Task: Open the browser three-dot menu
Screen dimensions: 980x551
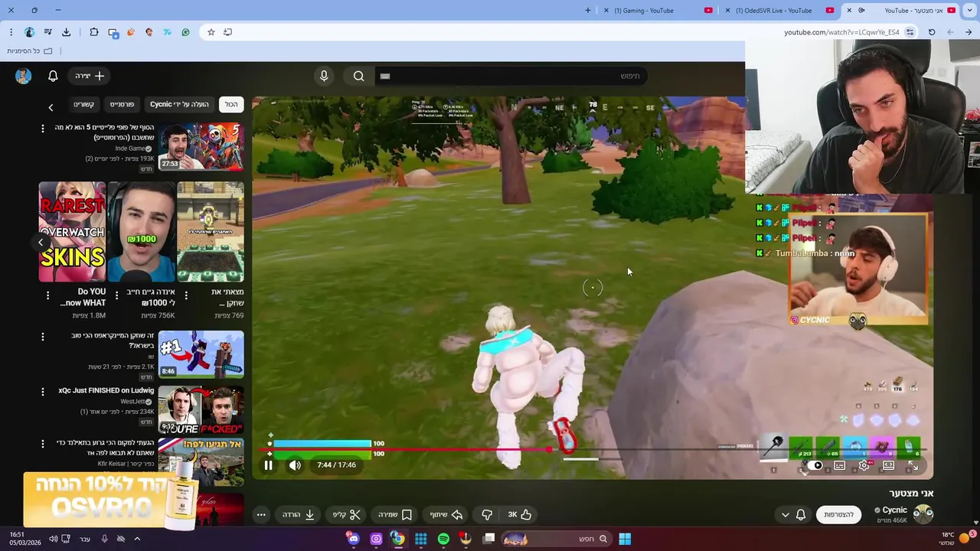Action: pos(11,32)
